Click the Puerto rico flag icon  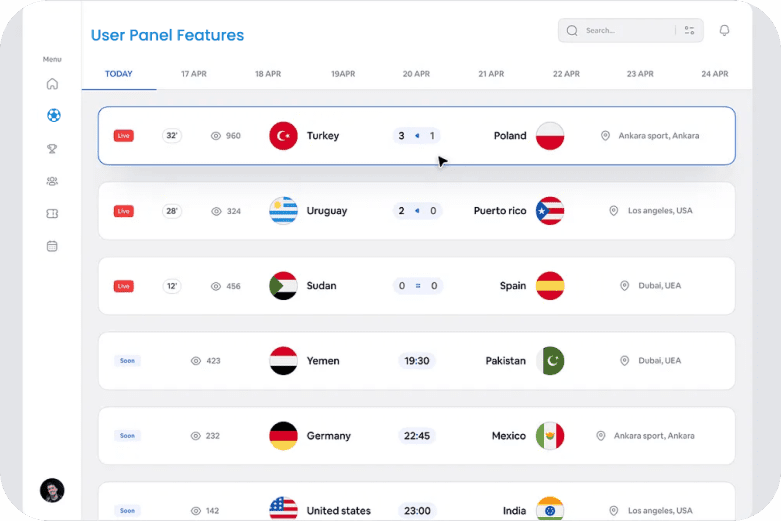pyautogui.click(x=550, y=211)
